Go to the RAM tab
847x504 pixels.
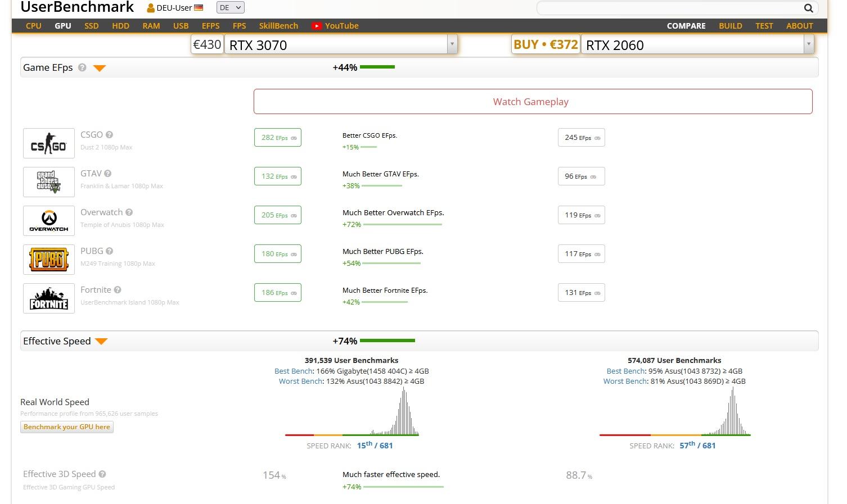coord(151,26)
